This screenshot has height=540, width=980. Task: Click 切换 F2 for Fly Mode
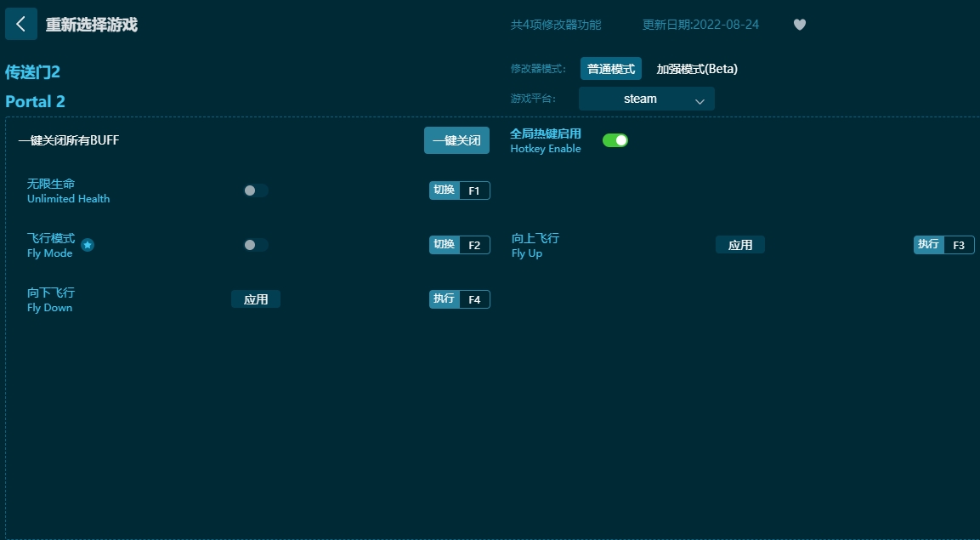(x=459, y=244)
